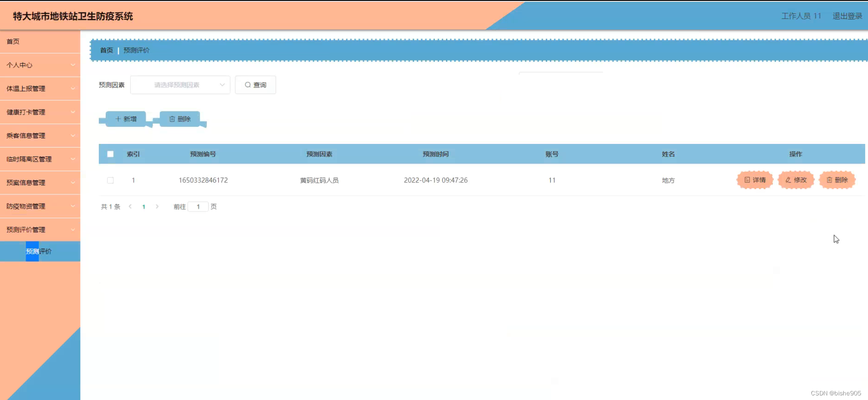Expand the 临时隔离区管理 sidebar menu

(x=40, y=159)
